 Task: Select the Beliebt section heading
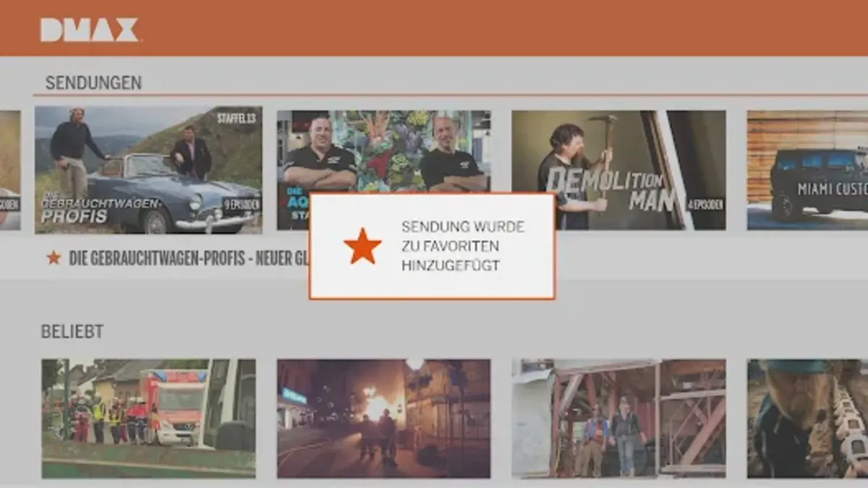(72, 332)
